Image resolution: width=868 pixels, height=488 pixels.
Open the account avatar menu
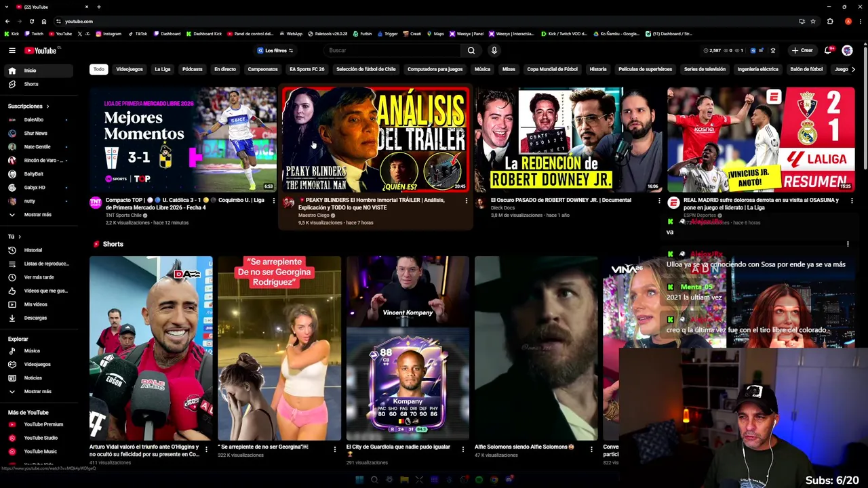847,50
